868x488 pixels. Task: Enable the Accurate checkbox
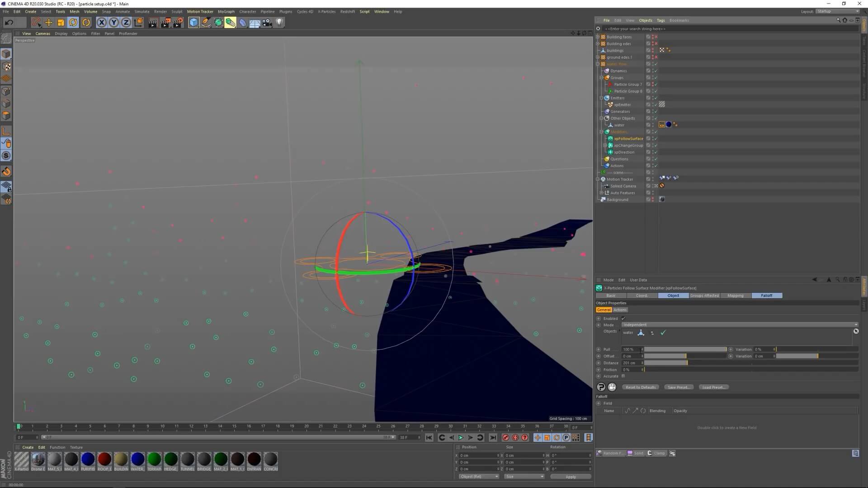623,376
